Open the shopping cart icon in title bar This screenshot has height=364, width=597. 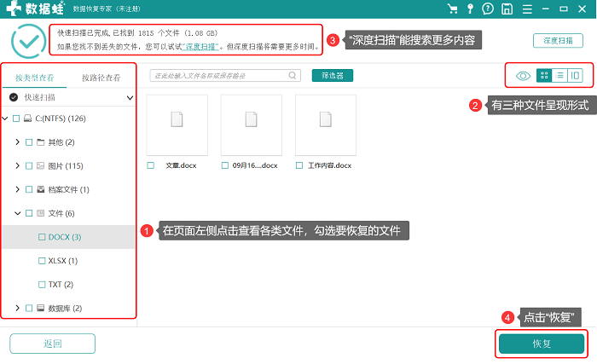click(452, 9)
